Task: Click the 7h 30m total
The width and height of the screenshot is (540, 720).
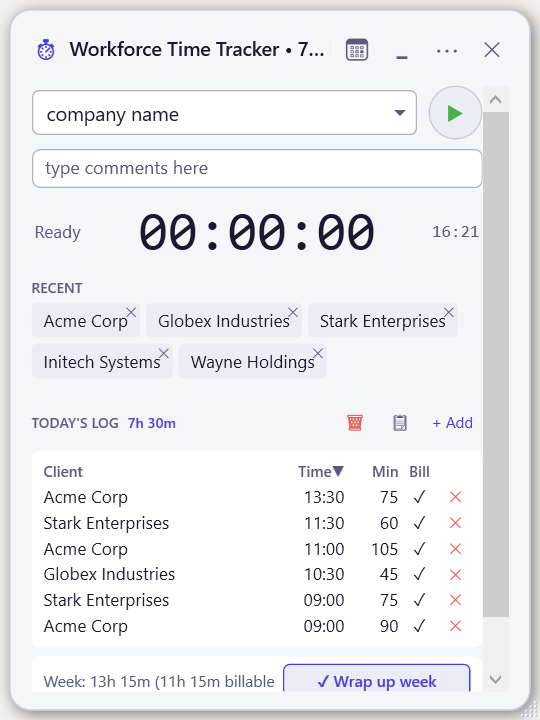Action: point(152,423)
